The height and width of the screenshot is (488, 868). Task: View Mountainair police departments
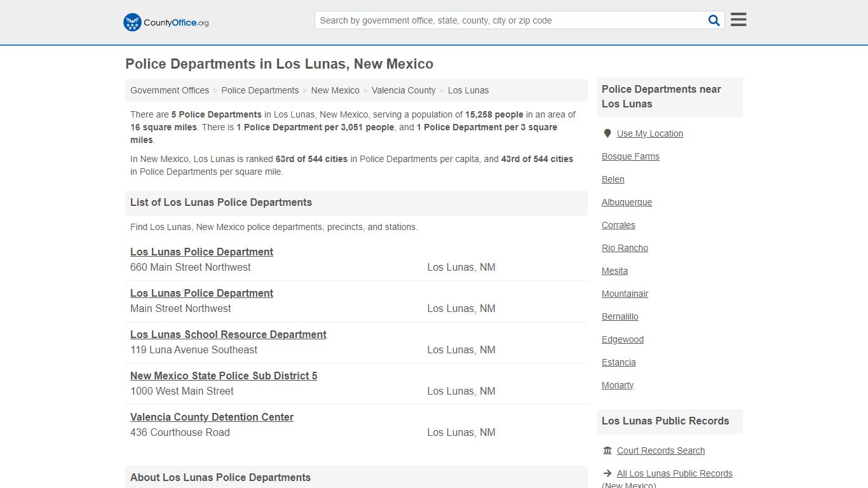(625, 294)
